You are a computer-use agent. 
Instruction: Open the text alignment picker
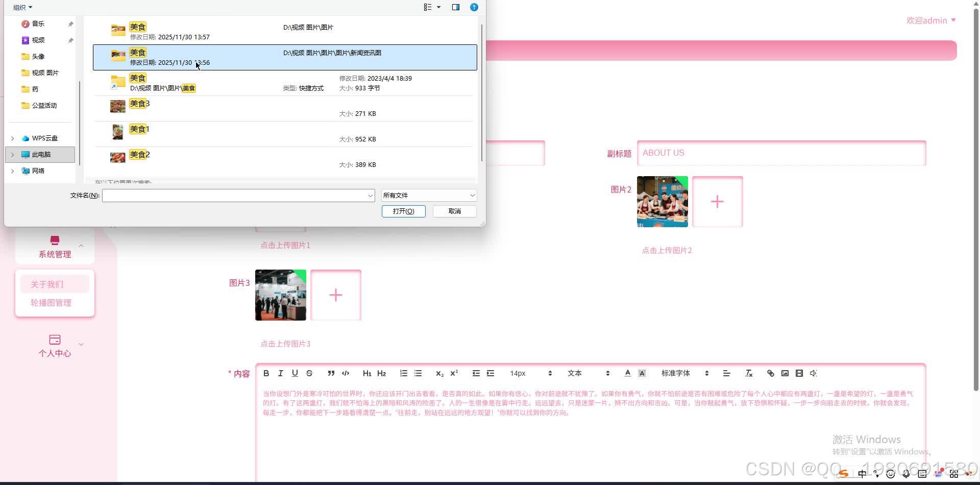pyautogui.click(x=726, y=373)
